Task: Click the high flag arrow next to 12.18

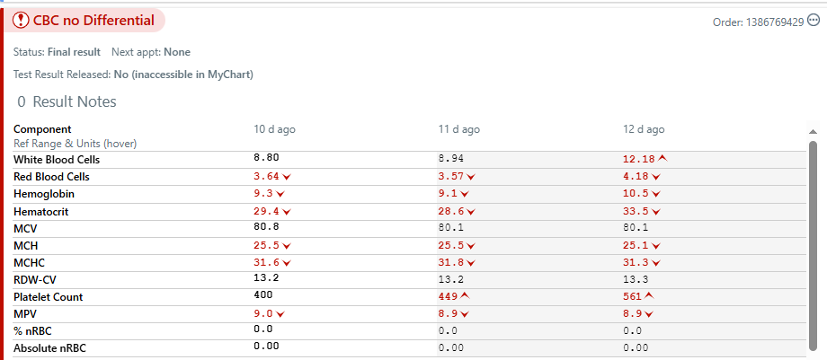Action: coord(663,158)
